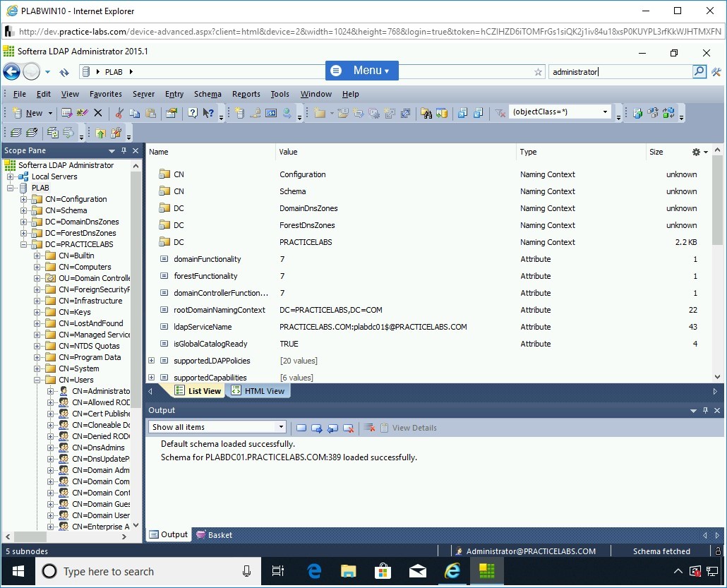Screen dimensions: 727x588
Task: Expand the supportedLDAPPolicies attribute row
Action: (x=151, y=361)
